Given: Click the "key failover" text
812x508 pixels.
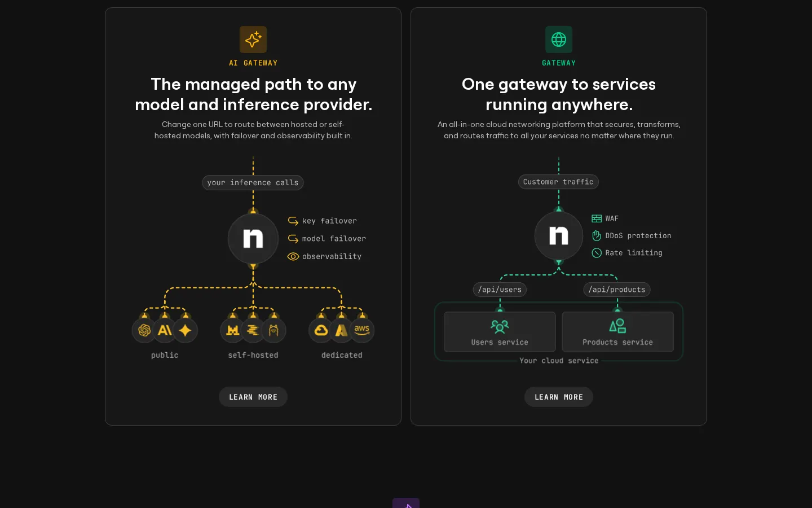Looking at the screenshot, I should click(329, 221).
